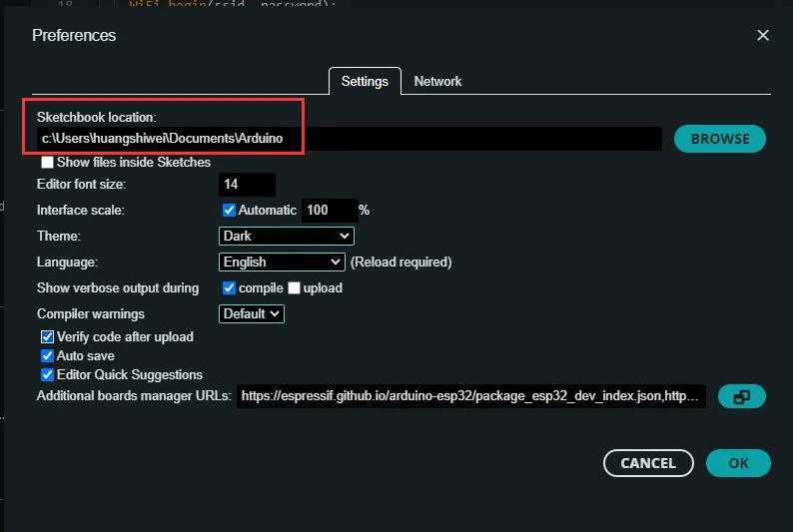This screenshot has height=532, width=793.
Task: Confirm preferences with the OK button
Action: coord(738,463)
